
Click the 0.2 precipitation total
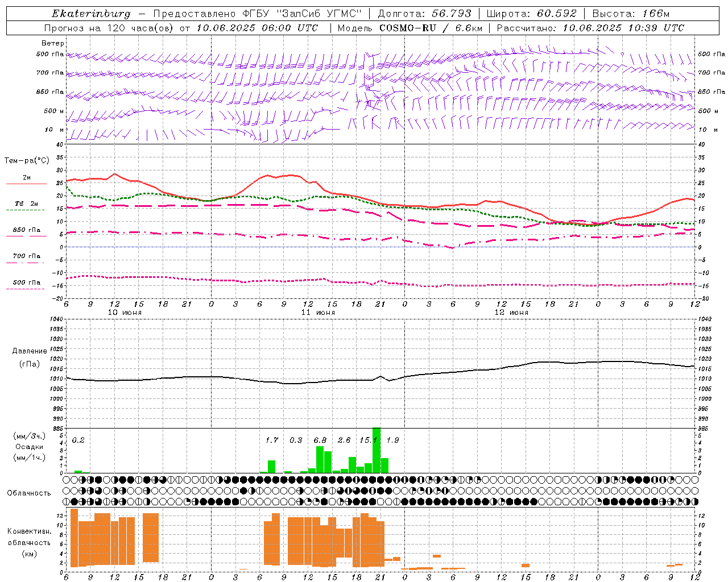tap(78, 440)
